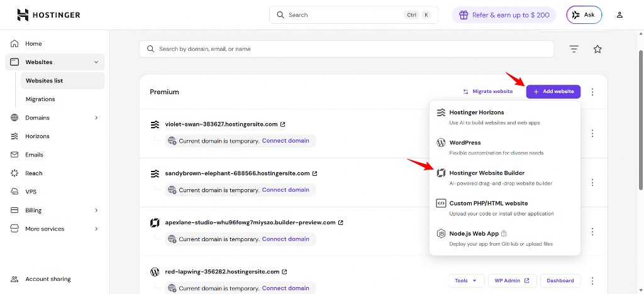Click violet-swan-383627.hostingersite.com domain text

[221, 124]
